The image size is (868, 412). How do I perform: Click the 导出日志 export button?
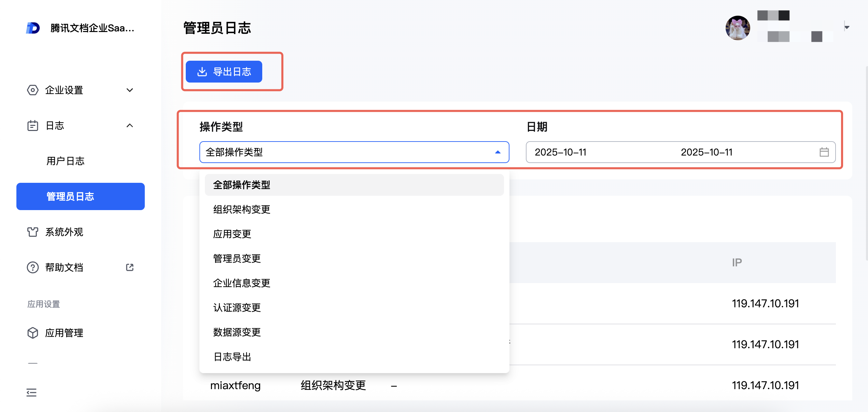(224, 72)
